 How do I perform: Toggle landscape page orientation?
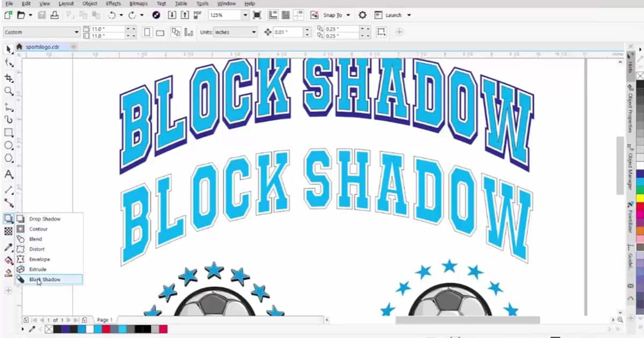159,32
